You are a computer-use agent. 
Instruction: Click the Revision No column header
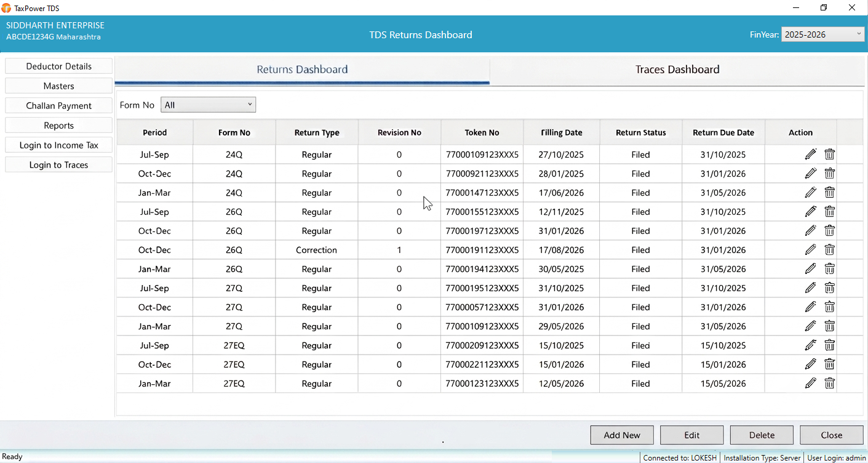click(x=399, y=132)
